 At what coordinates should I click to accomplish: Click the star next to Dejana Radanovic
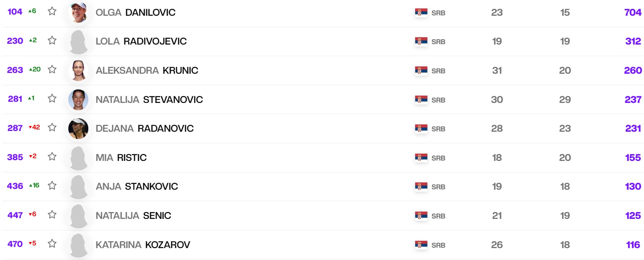(52, 128)
